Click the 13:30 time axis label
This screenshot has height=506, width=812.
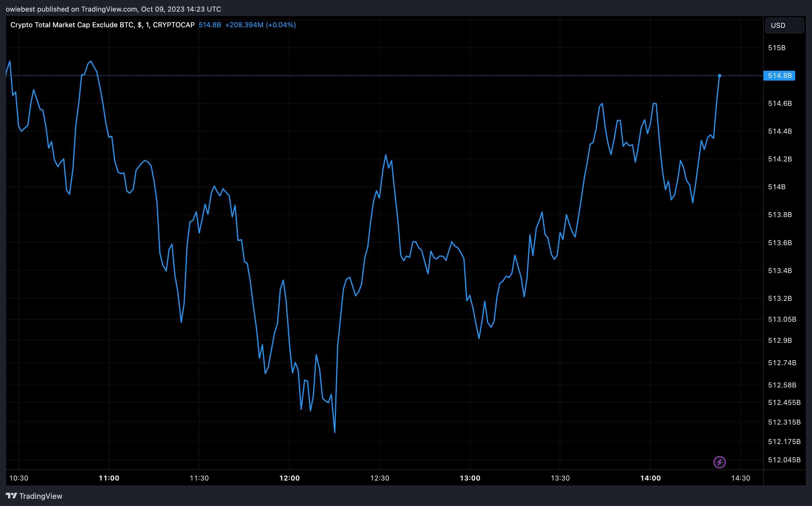tap(560, 478)
